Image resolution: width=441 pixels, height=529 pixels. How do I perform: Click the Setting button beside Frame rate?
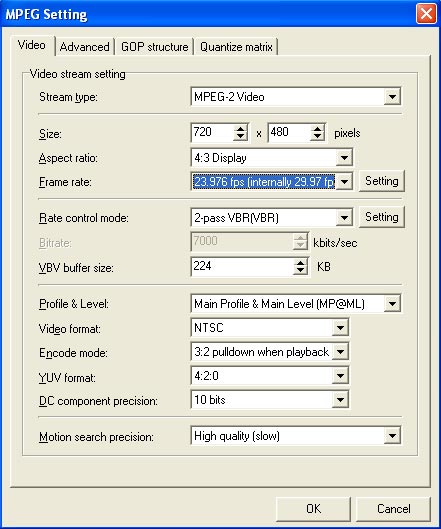point(382,181)
